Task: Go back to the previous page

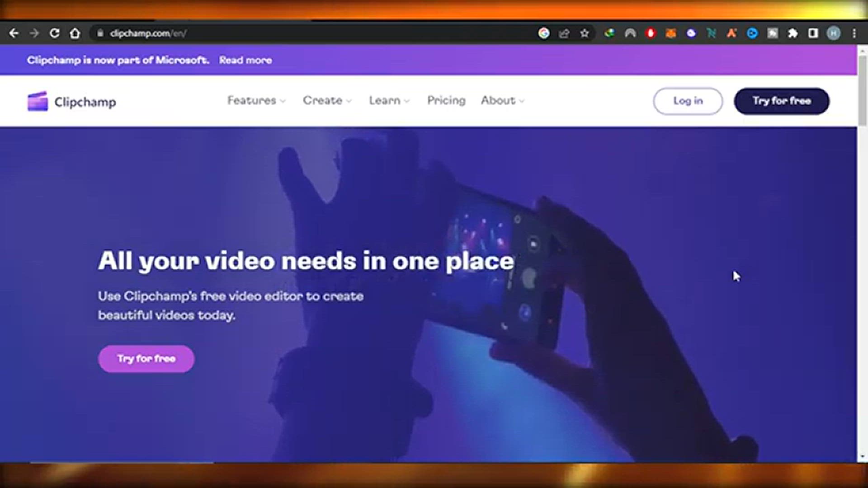Action: pyautogui.click(x=14, y=33)
